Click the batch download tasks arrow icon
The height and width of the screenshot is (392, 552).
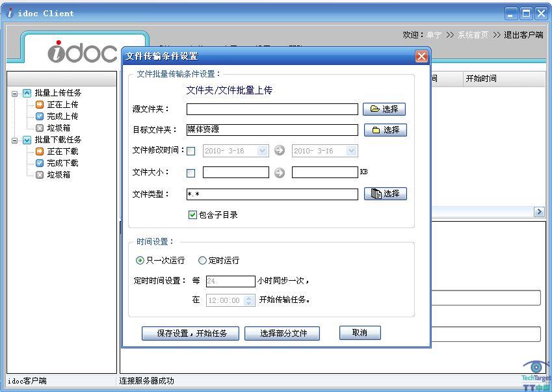tap(27, 140)
